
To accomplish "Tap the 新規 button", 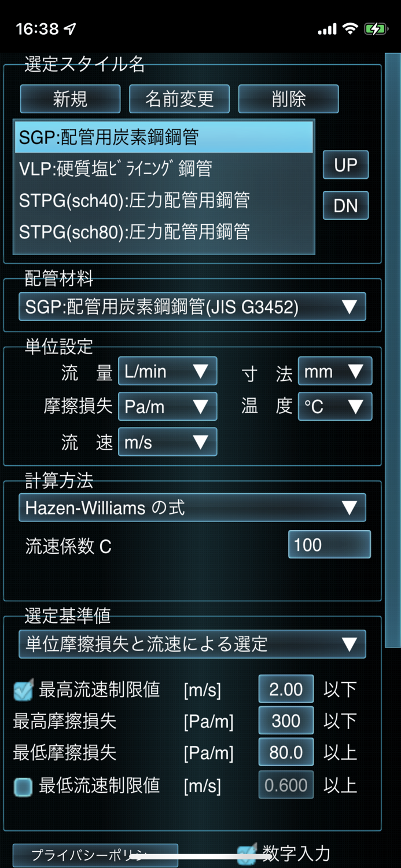I will [70, 99].
